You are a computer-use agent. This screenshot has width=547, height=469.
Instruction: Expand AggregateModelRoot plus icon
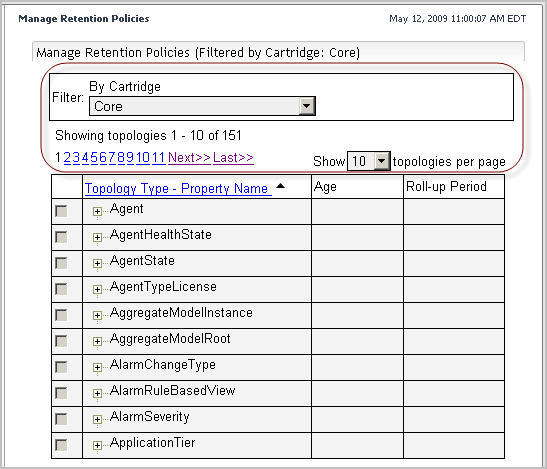coord(97,341)
